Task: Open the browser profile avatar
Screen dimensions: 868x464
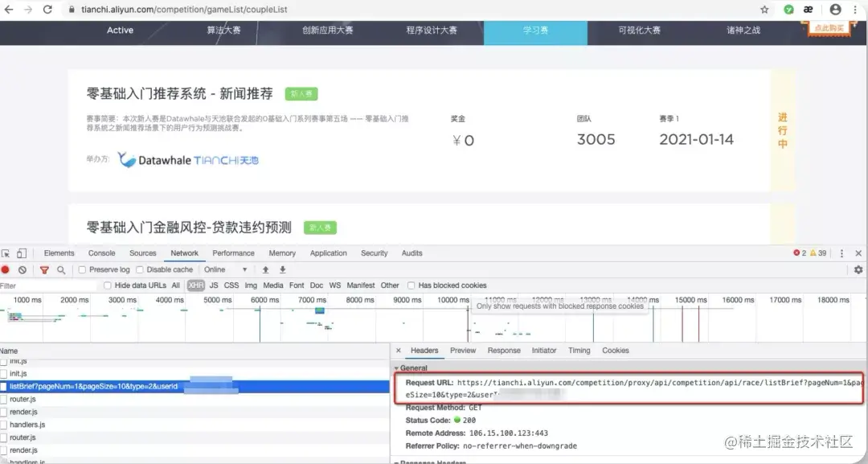Action: tap(835, 10)
